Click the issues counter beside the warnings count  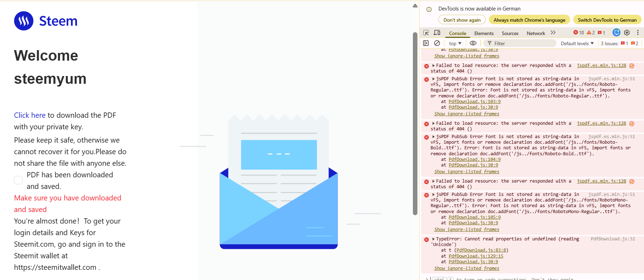coord(602,33)
